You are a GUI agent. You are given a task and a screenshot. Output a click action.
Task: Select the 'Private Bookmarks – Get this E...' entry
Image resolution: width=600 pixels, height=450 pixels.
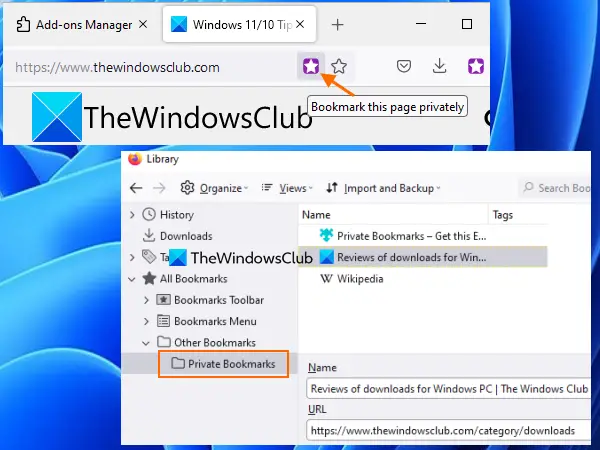pyautogui.click(x=422, y=236)
